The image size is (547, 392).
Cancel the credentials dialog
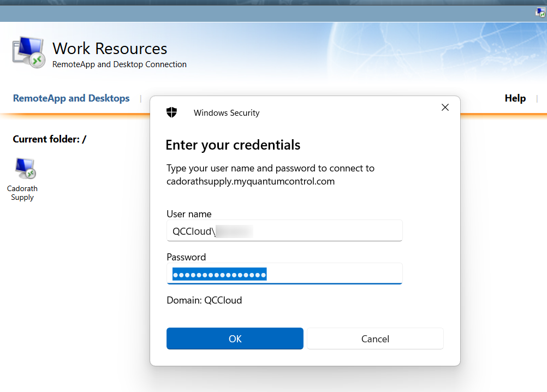pos(375,338)
